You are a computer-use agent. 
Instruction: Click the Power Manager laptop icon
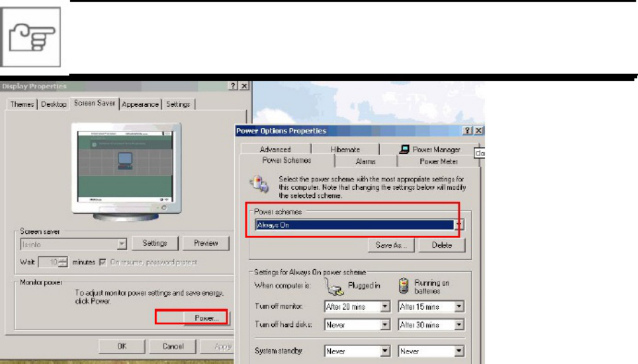pyautogui.click(x=404, y=149)
